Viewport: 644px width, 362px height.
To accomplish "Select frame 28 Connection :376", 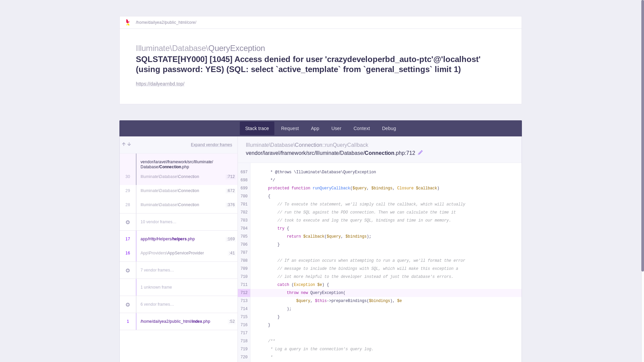I will click(178, 205).
